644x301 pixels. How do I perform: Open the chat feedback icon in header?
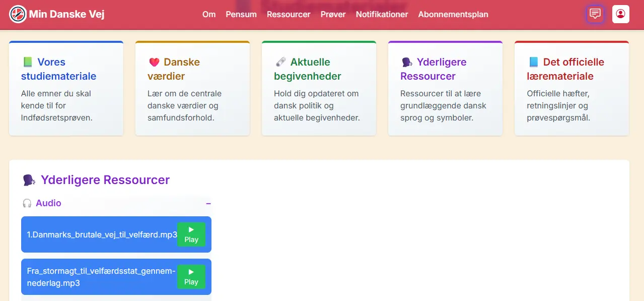point(595,14)
